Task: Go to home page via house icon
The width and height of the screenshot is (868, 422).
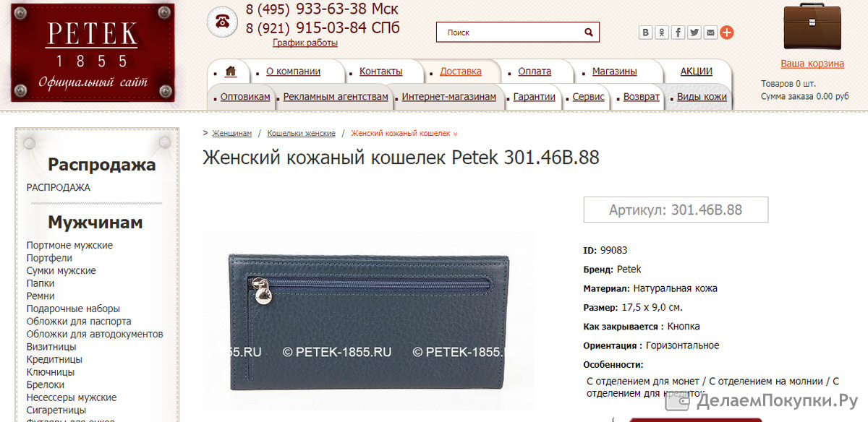Action: click(231, 72)
